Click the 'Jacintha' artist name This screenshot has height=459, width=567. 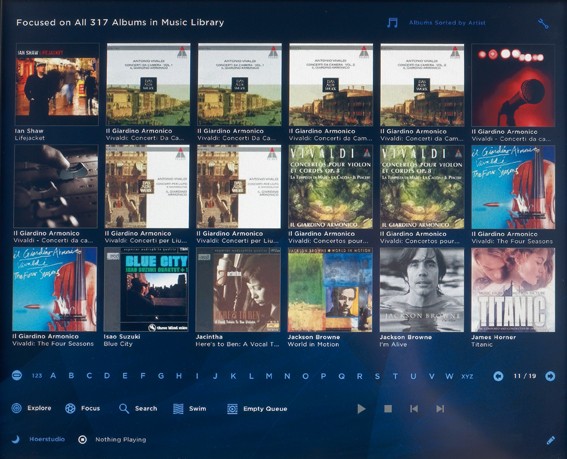(209, 337)
